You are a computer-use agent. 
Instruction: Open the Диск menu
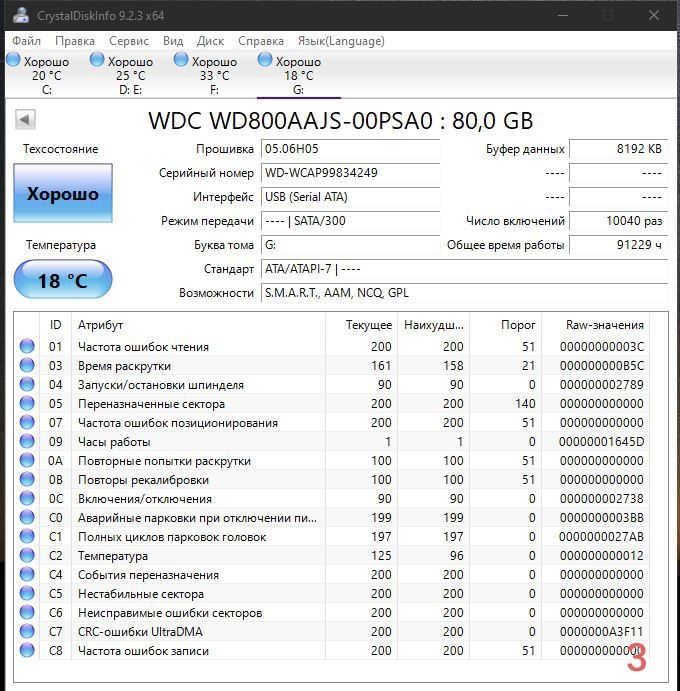pyautogui.click(x=210, y=41)
